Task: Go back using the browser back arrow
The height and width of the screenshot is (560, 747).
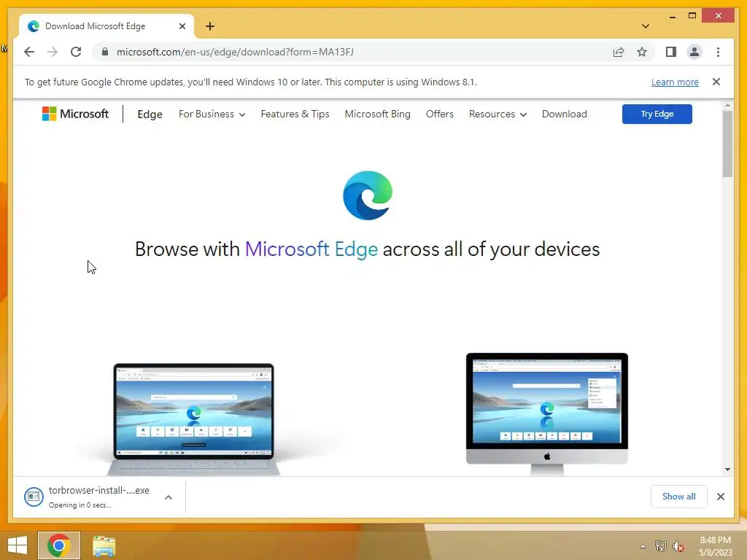Action: pyautogui.click(x=29, y=52)
